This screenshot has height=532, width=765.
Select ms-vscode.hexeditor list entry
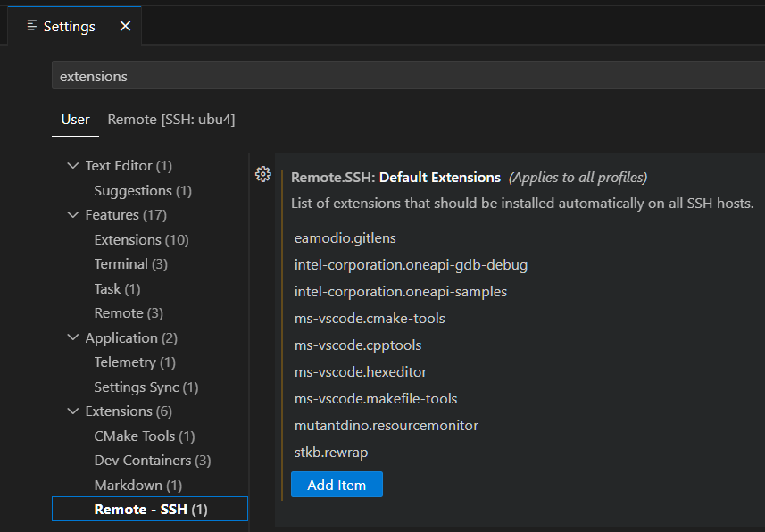[x=360, y=372]
